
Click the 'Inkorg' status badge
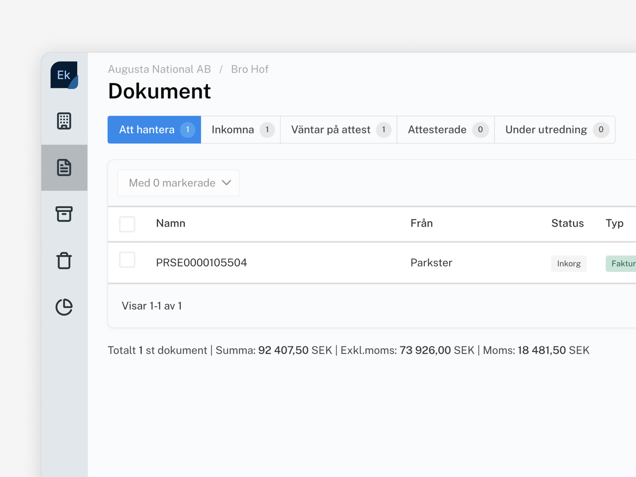coord(568,264)
